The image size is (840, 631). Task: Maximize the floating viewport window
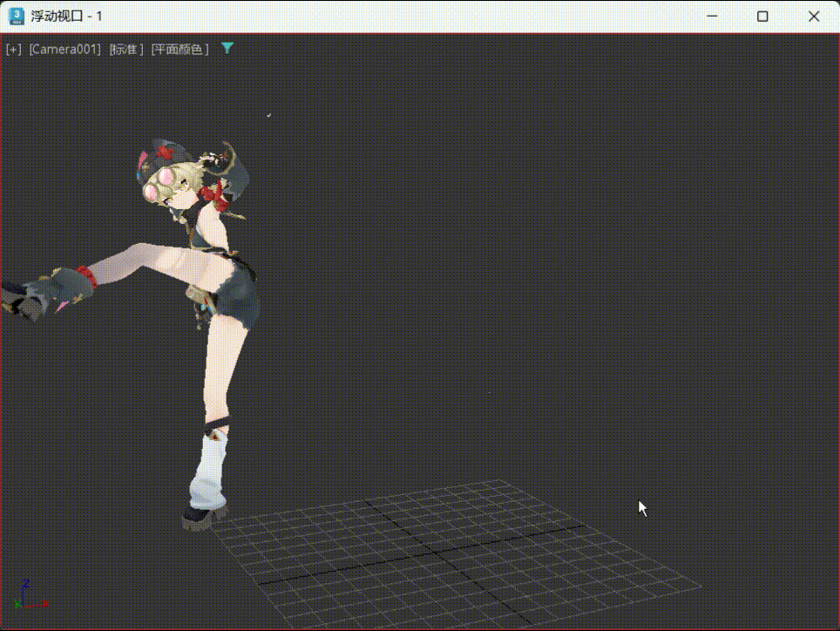tap(762, 16)
